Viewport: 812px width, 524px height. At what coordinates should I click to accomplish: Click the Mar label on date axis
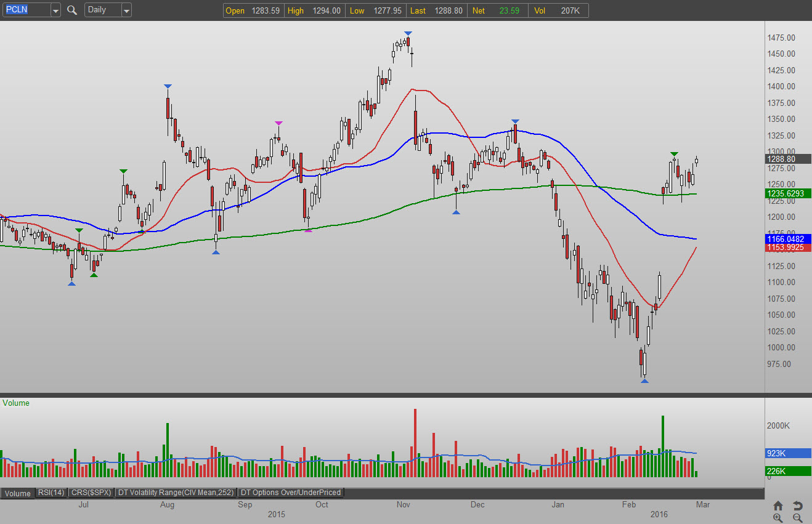703,505
